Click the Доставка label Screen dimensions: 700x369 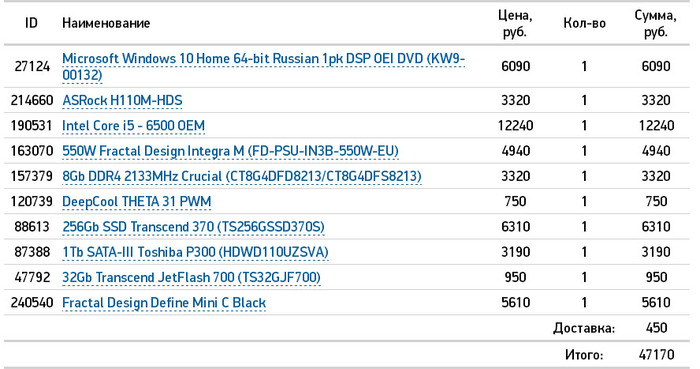coord(584,328)
